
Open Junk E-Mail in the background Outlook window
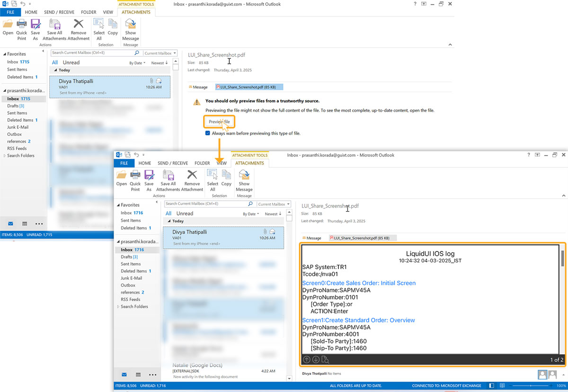click(x=18, y=127)
